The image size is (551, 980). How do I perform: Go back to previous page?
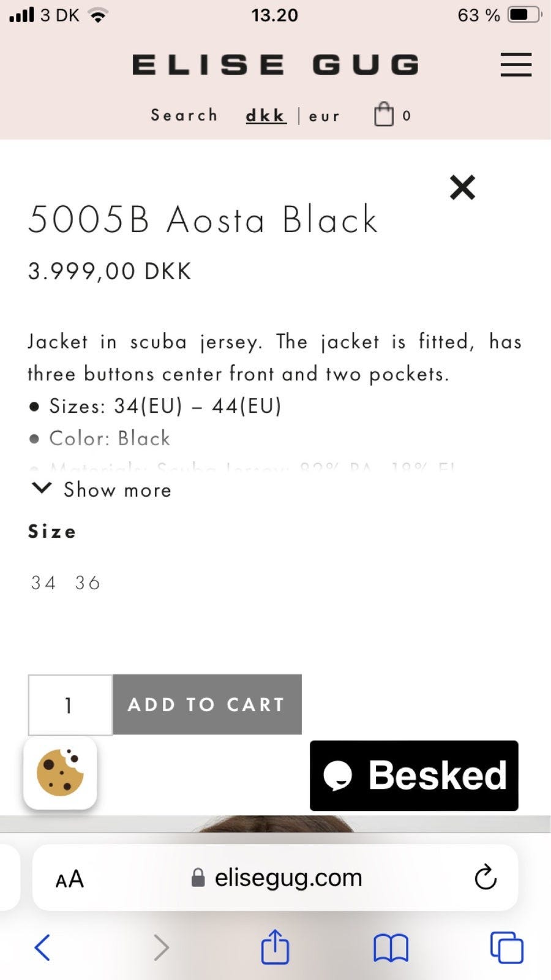coord(43,948)
